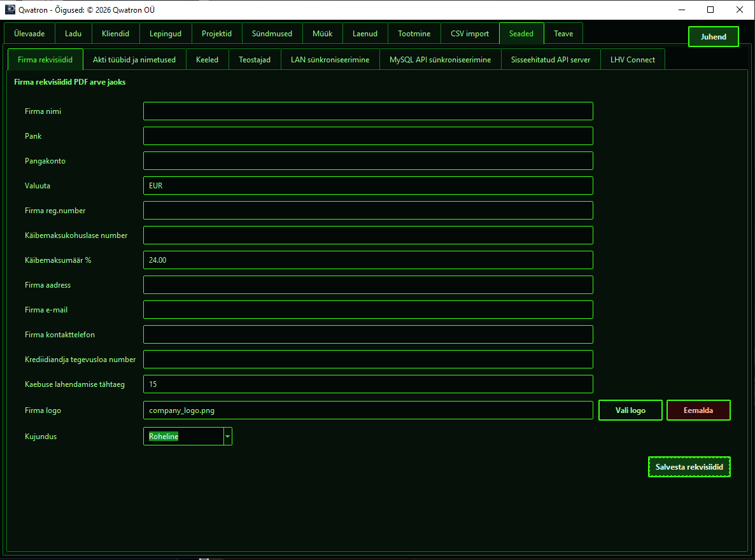The image size is (755, 560).
Task: Click the Firma e-mail input
Action: (368, 310)
